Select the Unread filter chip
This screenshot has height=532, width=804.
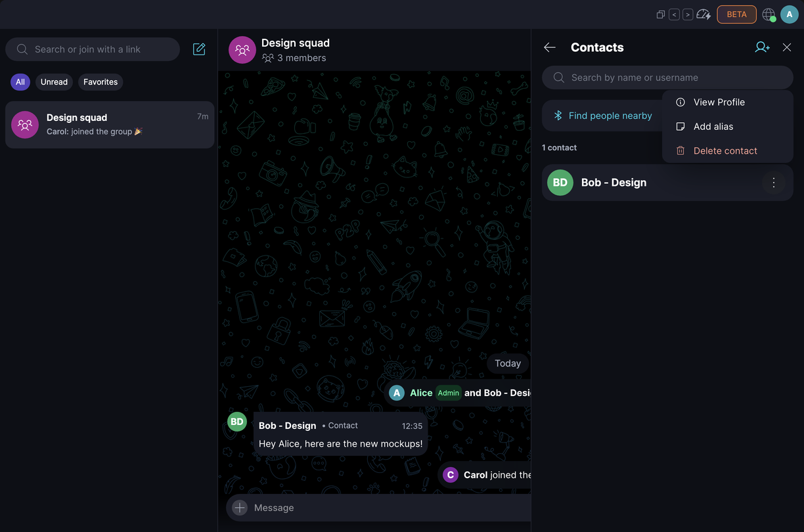pos(54,82)
